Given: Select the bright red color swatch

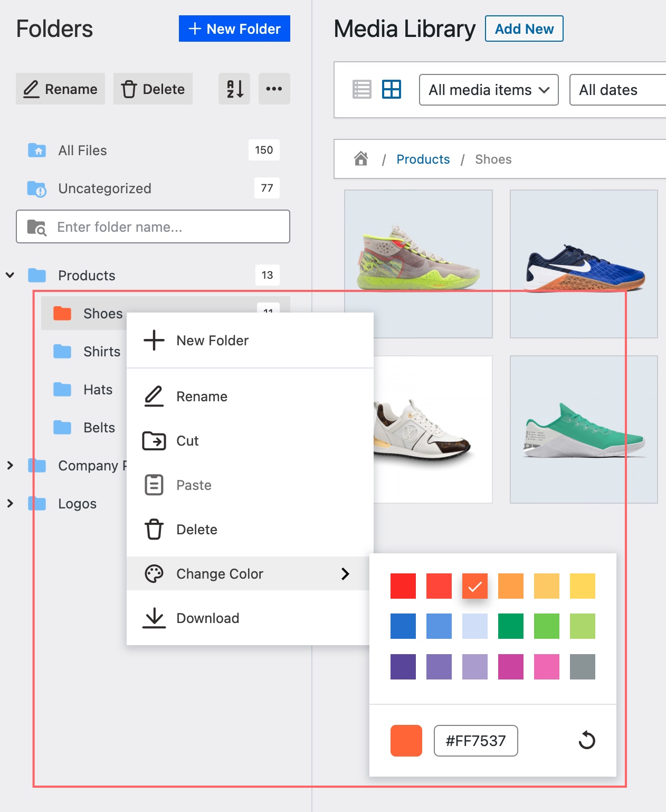Looking at the screenshot, I should 403,586.
